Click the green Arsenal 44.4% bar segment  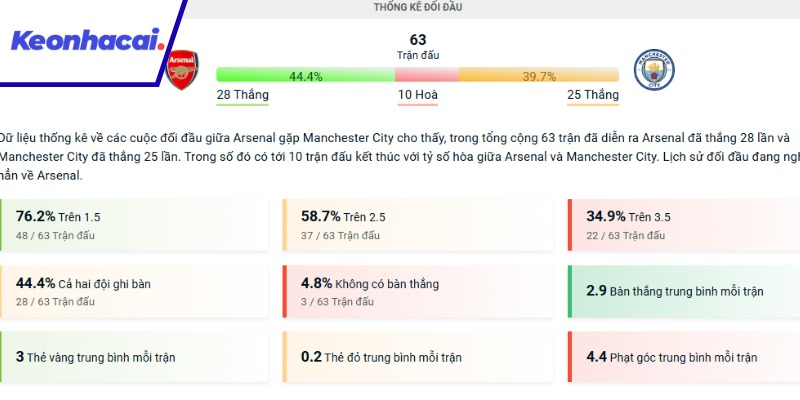(x=305, y=76)
